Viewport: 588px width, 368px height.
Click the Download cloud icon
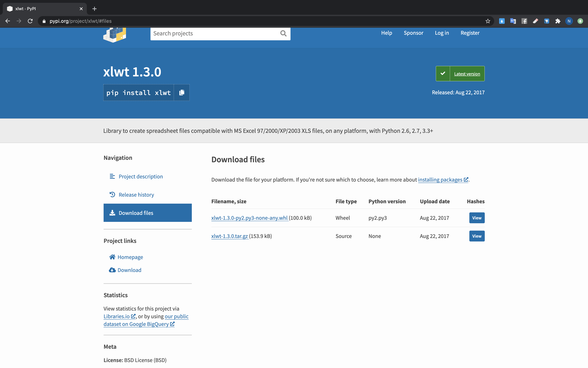click(112, 270)
